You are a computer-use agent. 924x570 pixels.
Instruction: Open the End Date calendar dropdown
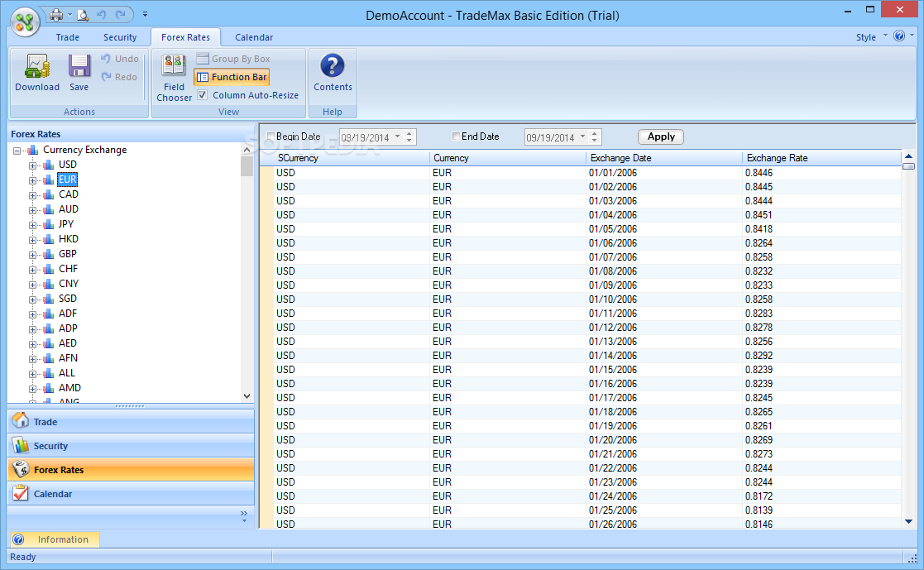click(583, 137)
